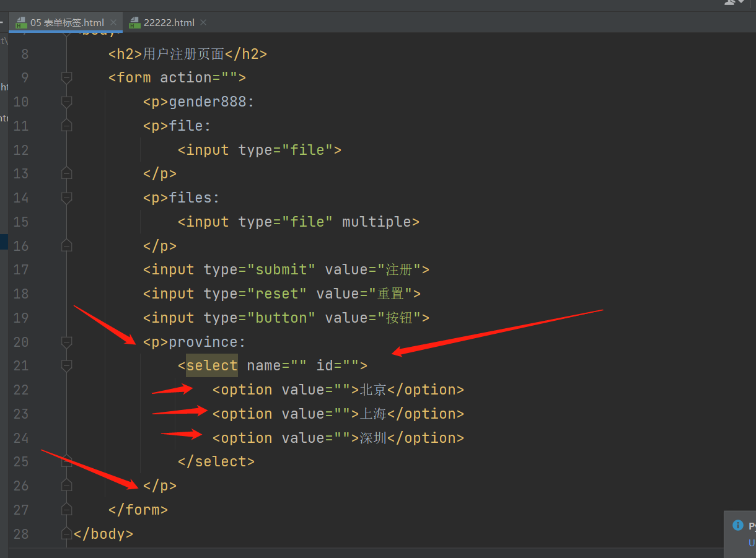This screenshot has width=756, height=558.
Task: Click the id attribute on the select line
Action: 336,365
